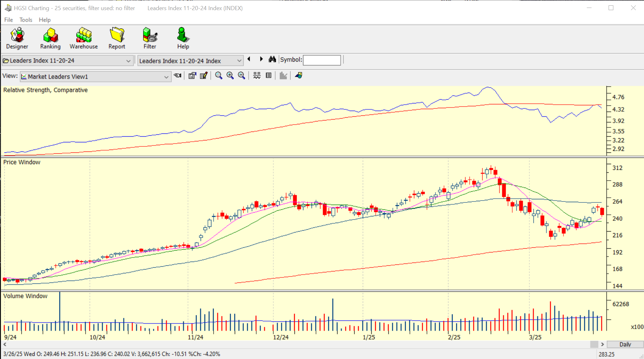
Task: Click the 283.25 status bar value
Action: pos(606,354)
